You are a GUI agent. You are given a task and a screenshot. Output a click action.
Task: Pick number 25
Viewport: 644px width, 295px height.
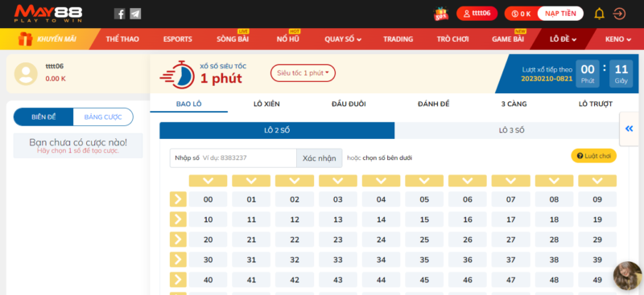424,240
